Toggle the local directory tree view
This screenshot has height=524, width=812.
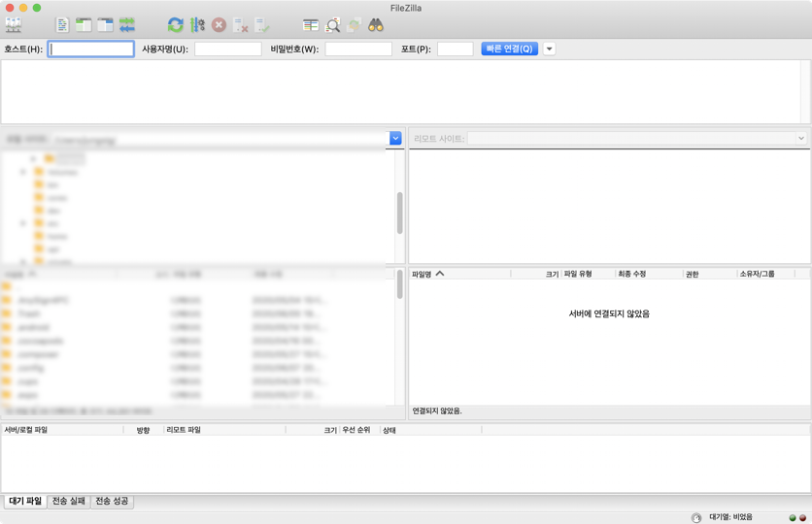[84, 25]
